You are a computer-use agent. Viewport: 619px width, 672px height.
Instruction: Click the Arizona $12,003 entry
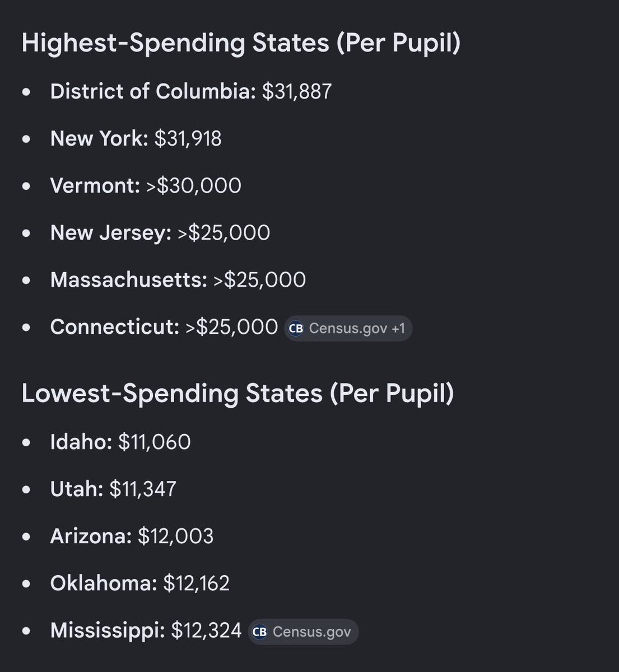pyautogui.click(x=132, y=536)
